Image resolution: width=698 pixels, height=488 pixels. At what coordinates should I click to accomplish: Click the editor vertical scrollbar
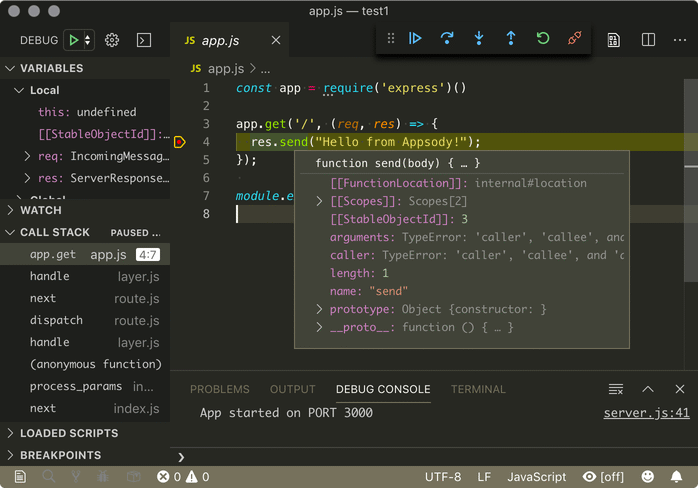pos(691,180)
